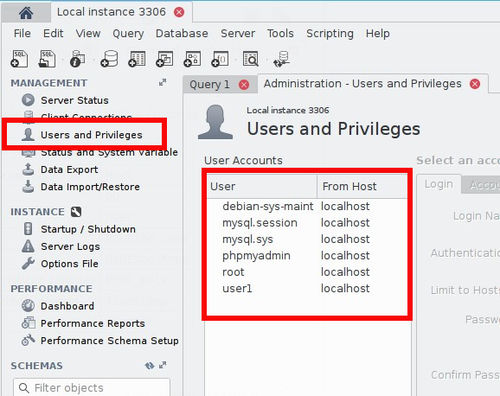Open Data Import/Restore
The image size is (500, 396).
pyautogui.click(x=90, y=187)
